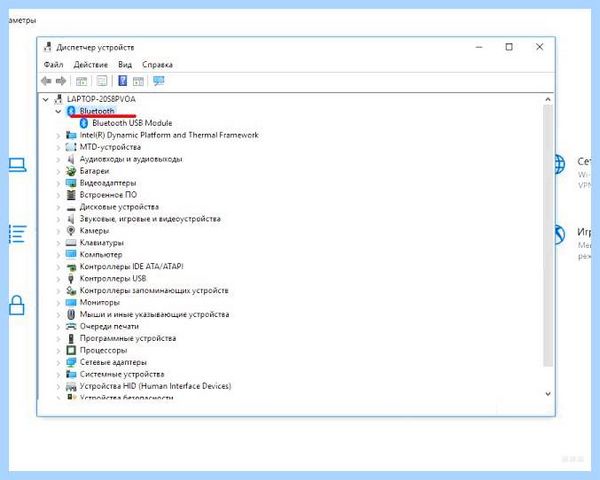600x480 pixels.
Task: Select Звуковые, игровые и видеоустройства row
Action: (x=150, y=219)
